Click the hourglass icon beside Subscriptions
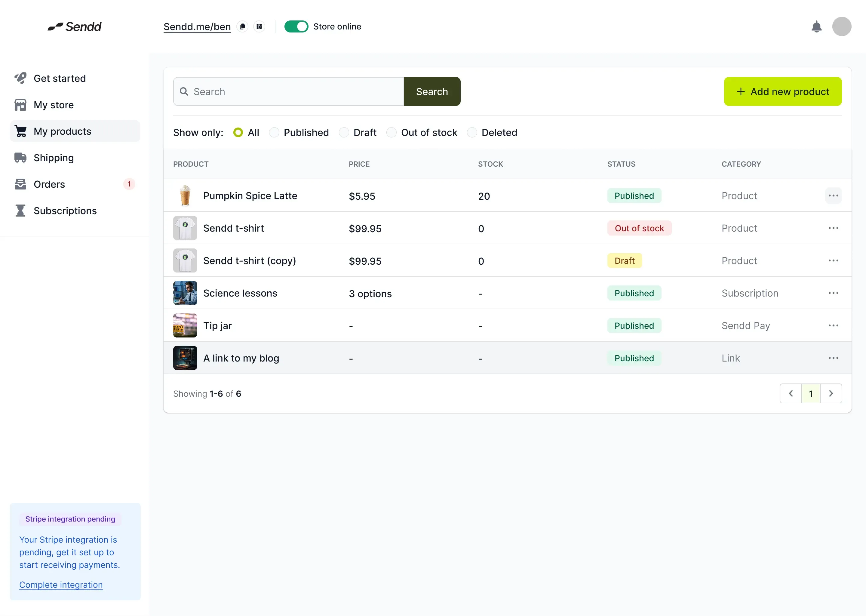This screenshot has height=616, width=866. [20, 211]
